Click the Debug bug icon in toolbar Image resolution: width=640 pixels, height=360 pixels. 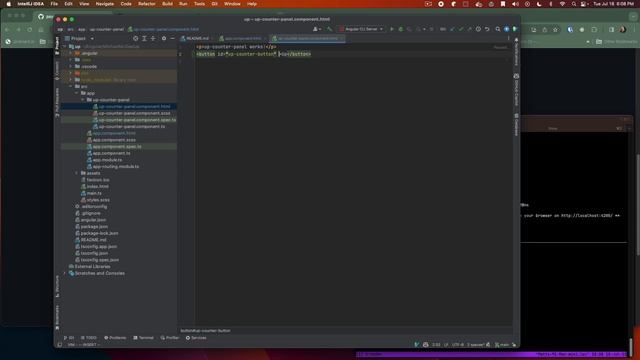(x=400, y=29)
